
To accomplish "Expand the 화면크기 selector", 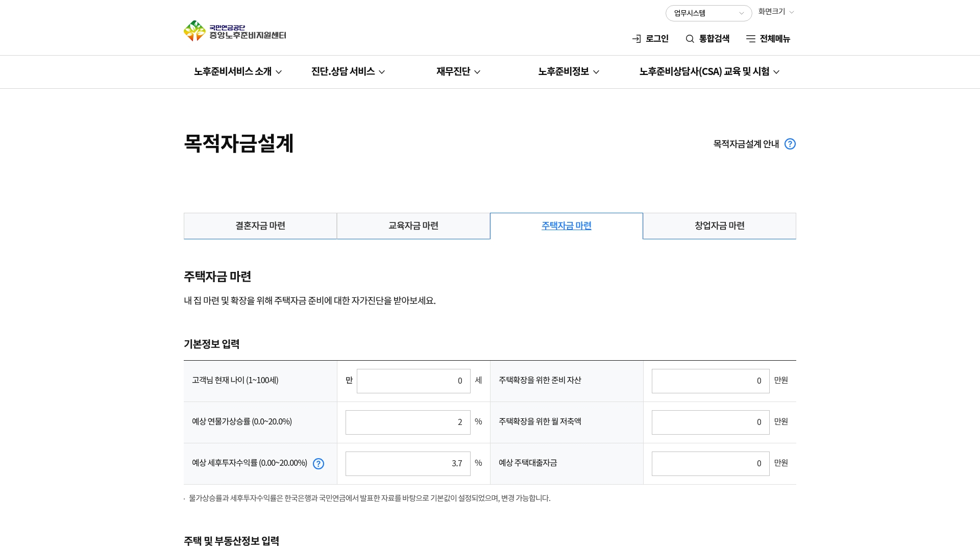I will pos(776,12).
